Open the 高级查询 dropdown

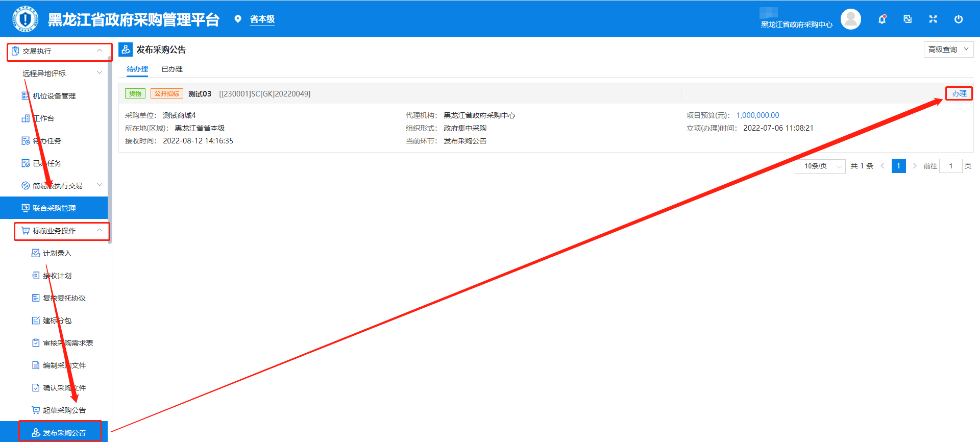(x=948, y=50)
